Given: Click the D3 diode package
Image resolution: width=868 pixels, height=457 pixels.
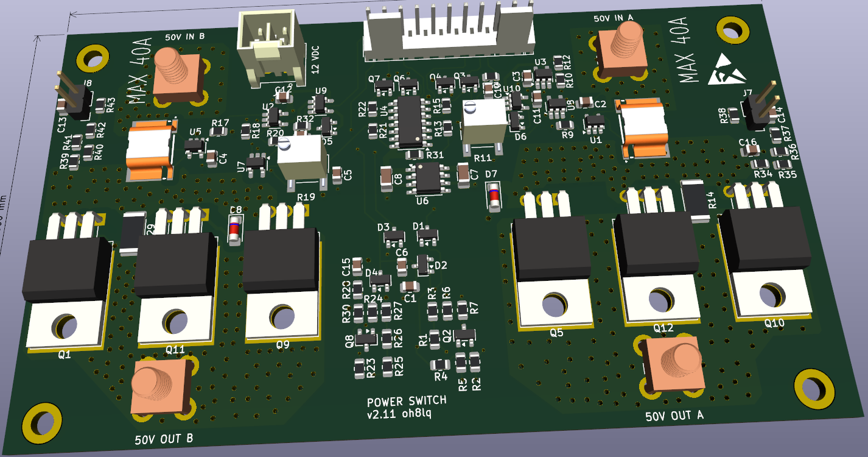Looking at the screenshot, I should coord(394,236).
